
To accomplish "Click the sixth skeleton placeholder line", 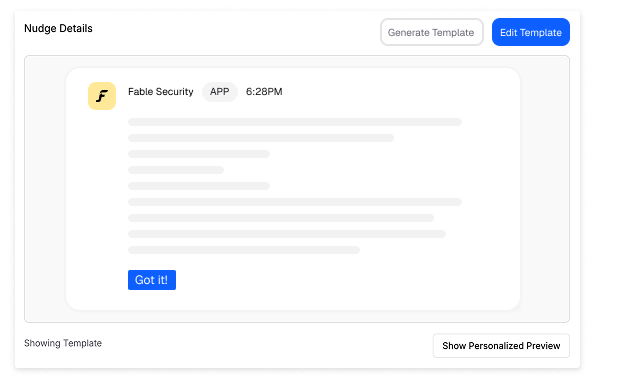I will coord(295,202).
